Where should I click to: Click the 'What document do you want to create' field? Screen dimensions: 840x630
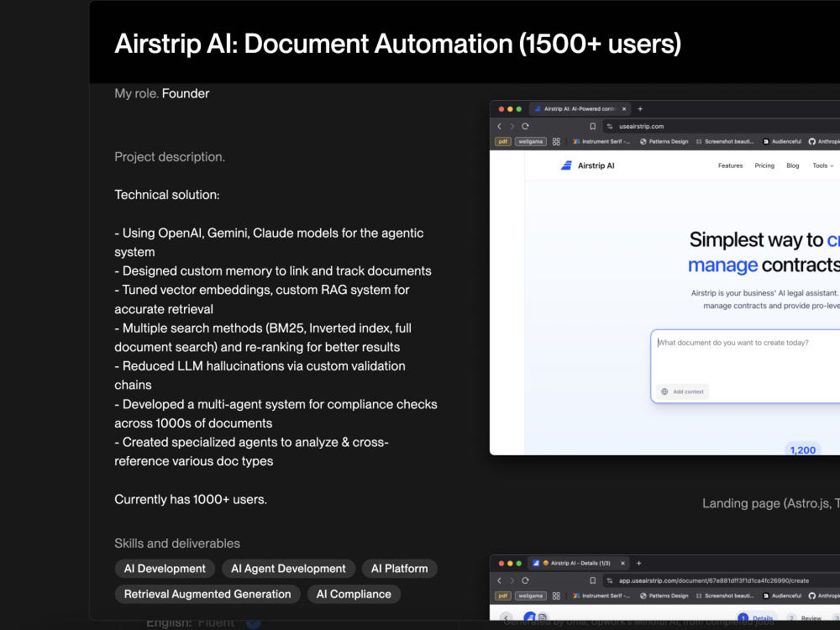pos(745,366)
